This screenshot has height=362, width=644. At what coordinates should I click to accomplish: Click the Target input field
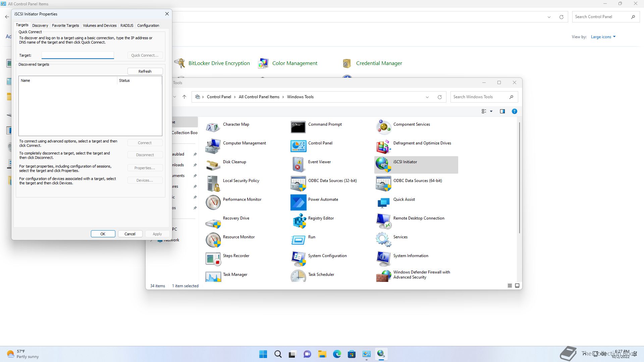pyautogui.click(x=78, y=55)
